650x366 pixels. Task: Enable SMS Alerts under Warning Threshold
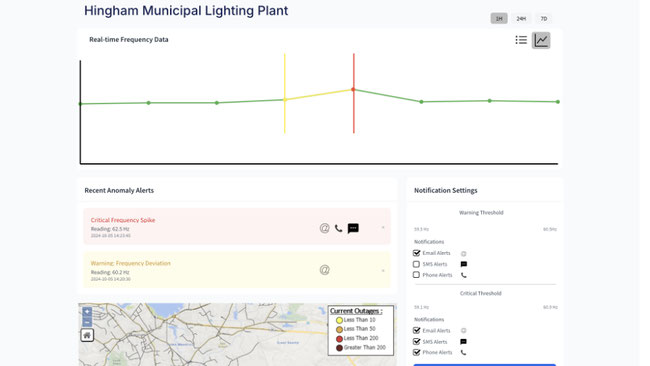pos(416,264)
